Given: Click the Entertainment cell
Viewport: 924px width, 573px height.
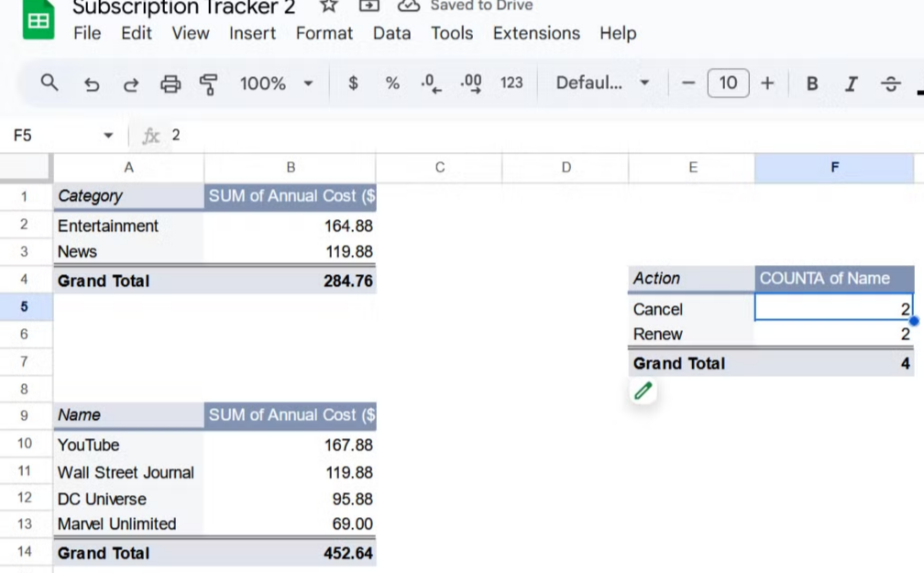Looking at the screenshot, I should tap(128, 226).
